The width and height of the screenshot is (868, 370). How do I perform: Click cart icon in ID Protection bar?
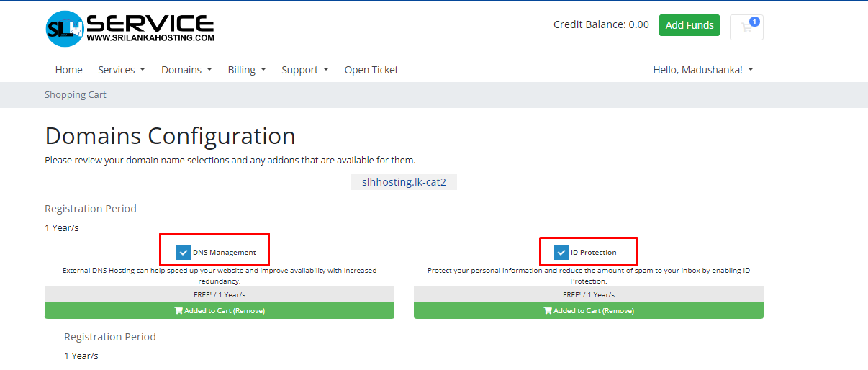[548, 311]
